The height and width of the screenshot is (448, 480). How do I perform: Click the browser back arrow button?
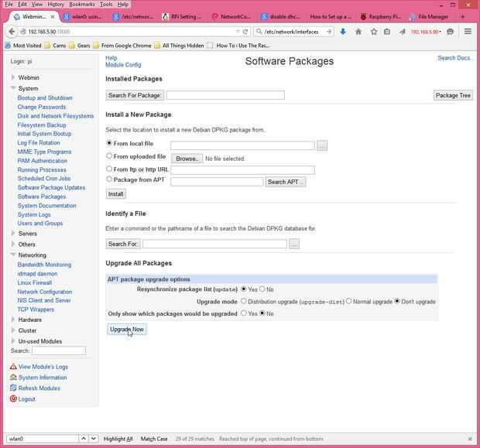(12, 32)
